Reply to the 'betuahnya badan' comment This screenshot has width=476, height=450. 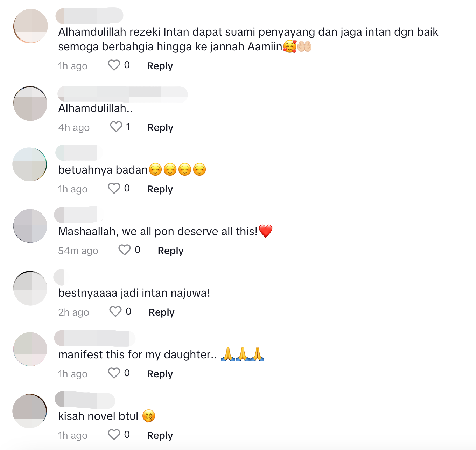160,189
